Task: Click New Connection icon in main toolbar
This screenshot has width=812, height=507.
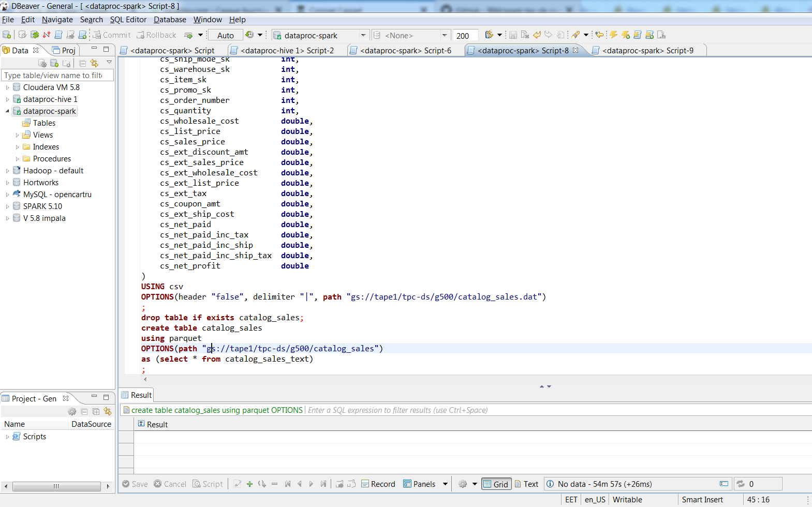Action: click(7, 35)
